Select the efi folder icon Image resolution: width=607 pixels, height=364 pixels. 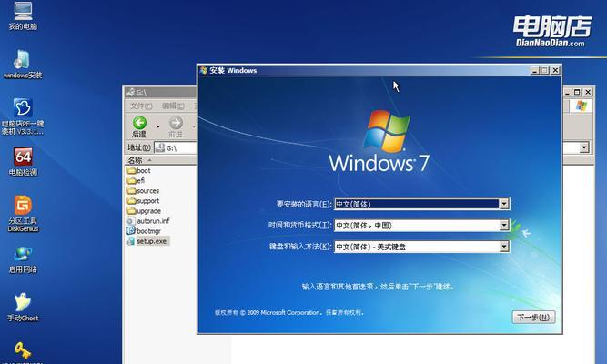(x=132, y=180)
